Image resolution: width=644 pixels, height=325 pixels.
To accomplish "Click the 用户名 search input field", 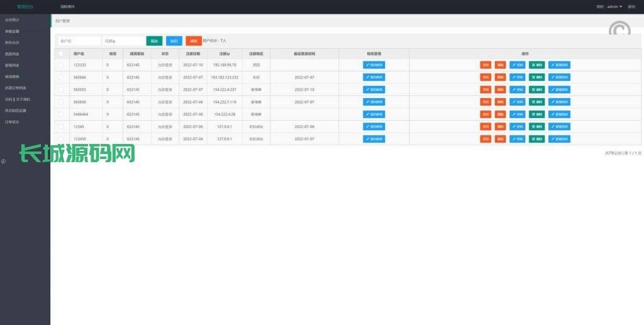I will tap(79, 41).
